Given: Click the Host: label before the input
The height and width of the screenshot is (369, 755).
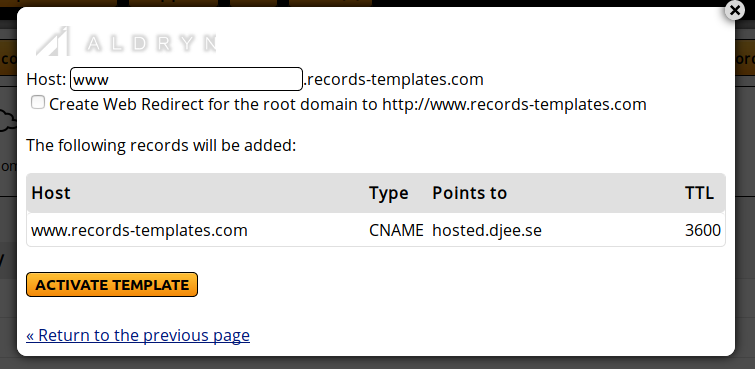Looking at the screenshot, I should tap(46, 79).
